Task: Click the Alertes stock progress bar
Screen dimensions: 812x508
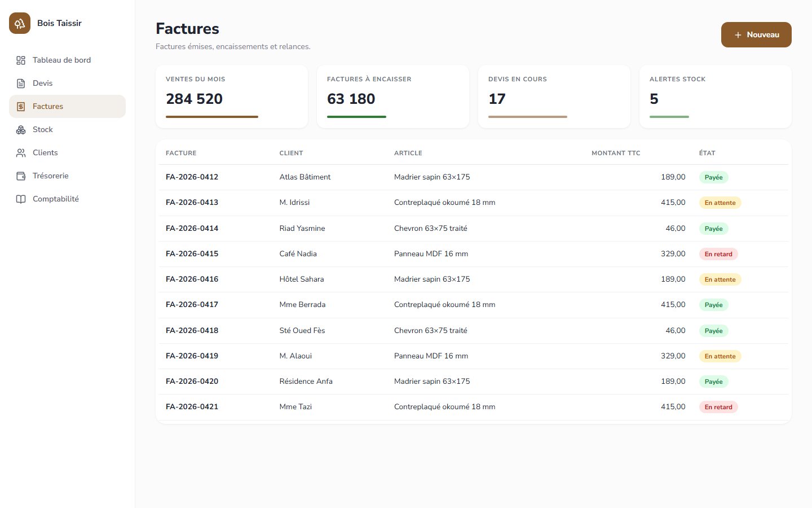Action: click(x=669, y=117)
